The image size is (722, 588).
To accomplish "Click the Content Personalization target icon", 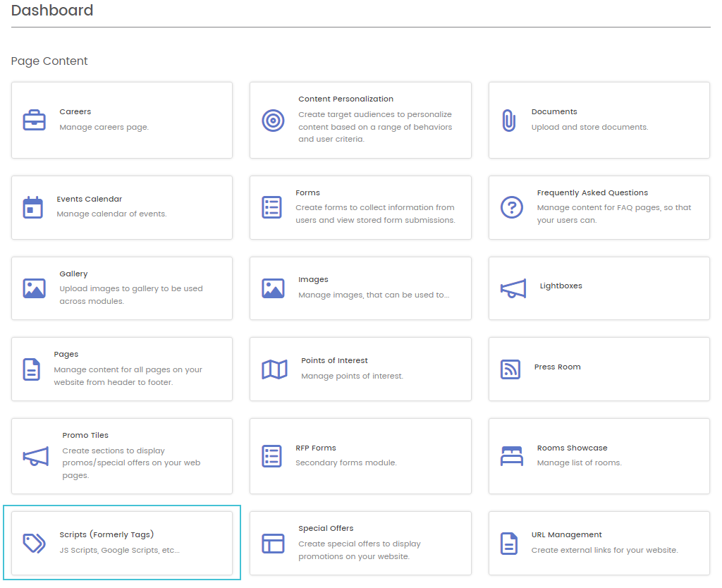I will point(273,121).
